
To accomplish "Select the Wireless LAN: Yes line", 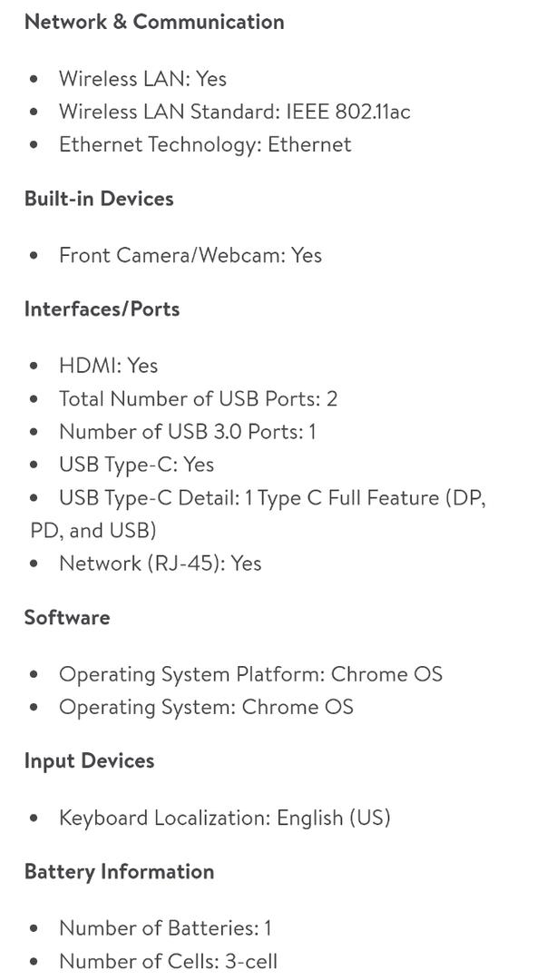I will click(x=142, y=79).
